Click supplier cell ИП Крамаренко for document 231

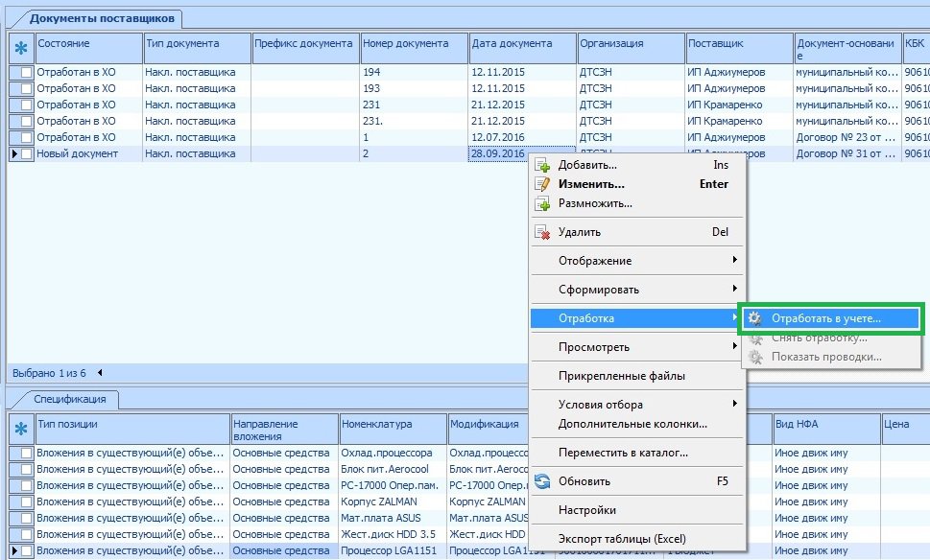pos(740,105)
